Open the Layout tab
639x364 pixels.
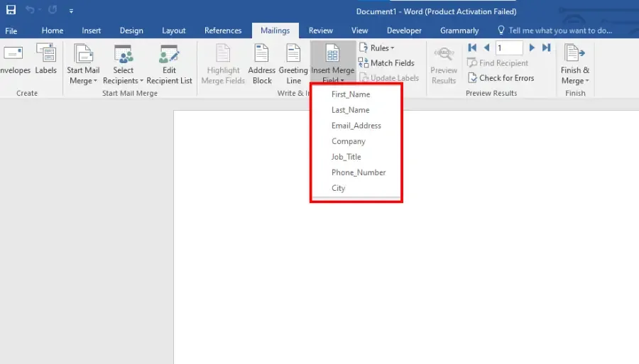point(174,31)
